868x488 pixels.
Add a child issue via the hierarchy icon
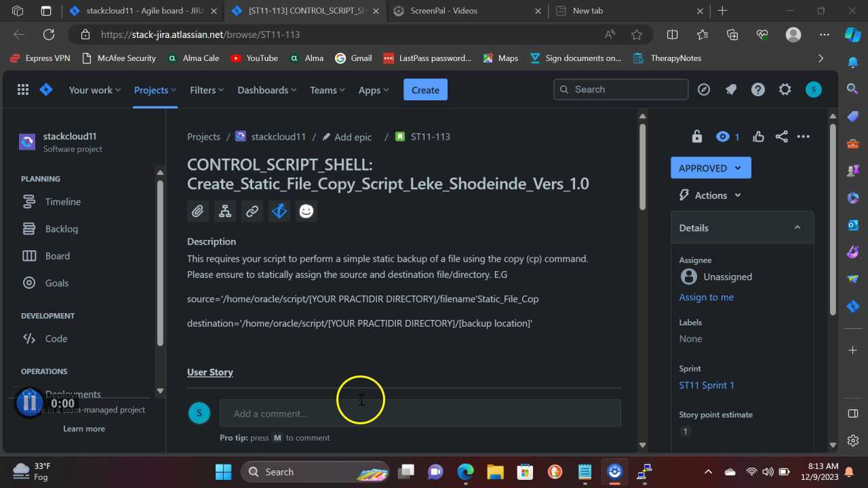coord(224,211)
